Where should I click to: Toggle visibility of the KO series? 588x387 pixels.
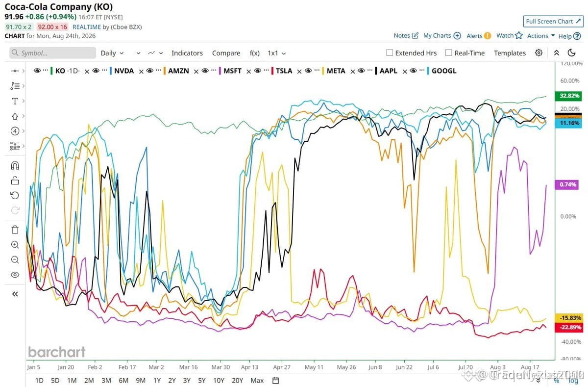coord(37,71)
